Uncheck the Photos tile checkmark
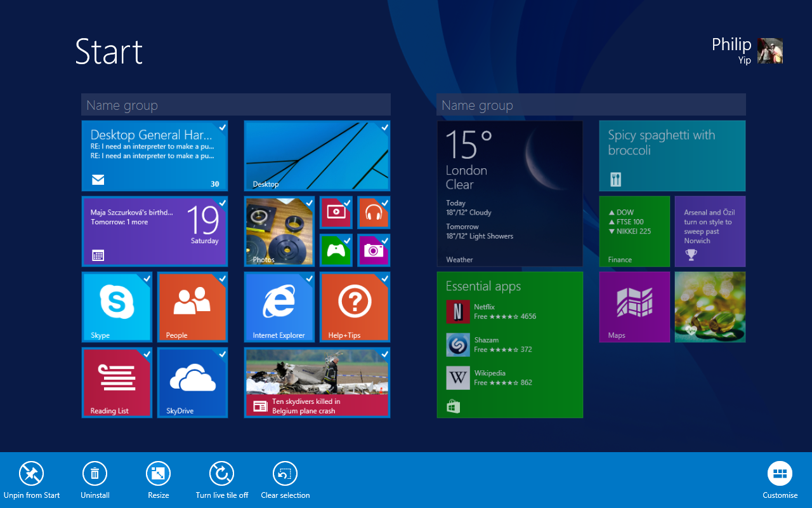 [x=309, y=203]
